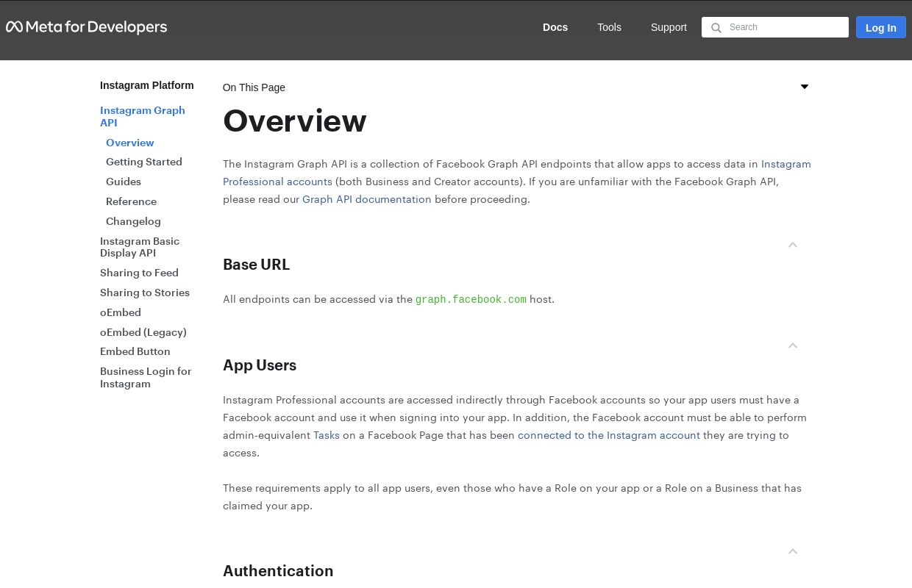The height and width of the screenshot is (588, 912).
Task: Open Guides in the sidebar
Action: pyautogui.click(x=124, y=182)
